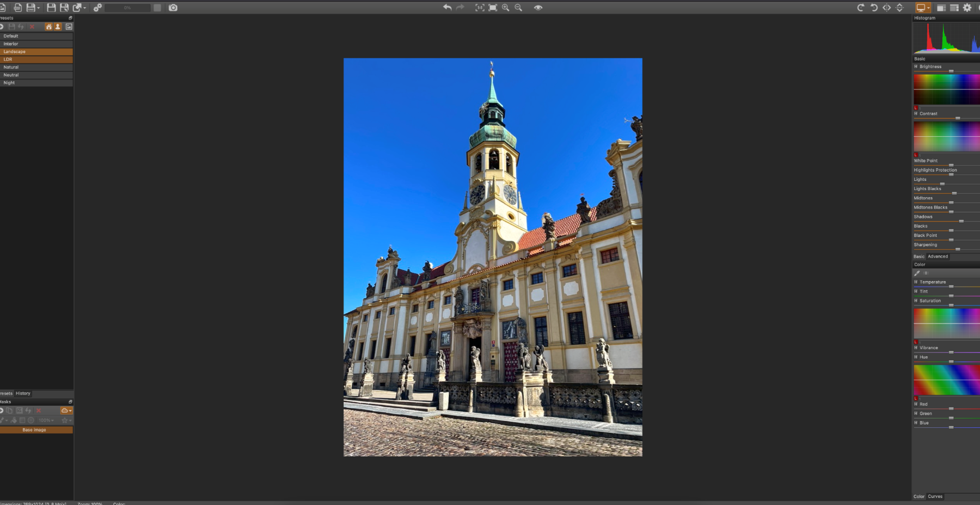Flip the image horizontally

coord(887,8)
